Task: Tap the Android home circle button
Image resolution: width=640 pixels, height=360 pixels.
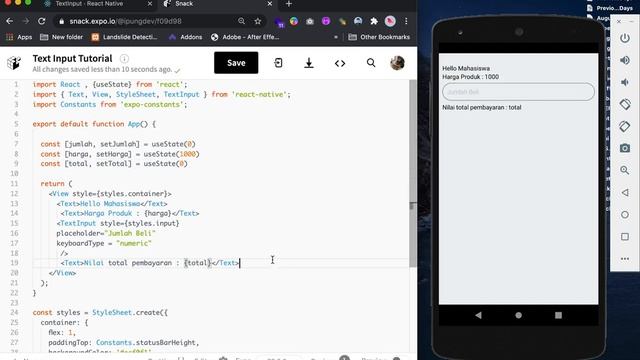Action: [518, 315]
